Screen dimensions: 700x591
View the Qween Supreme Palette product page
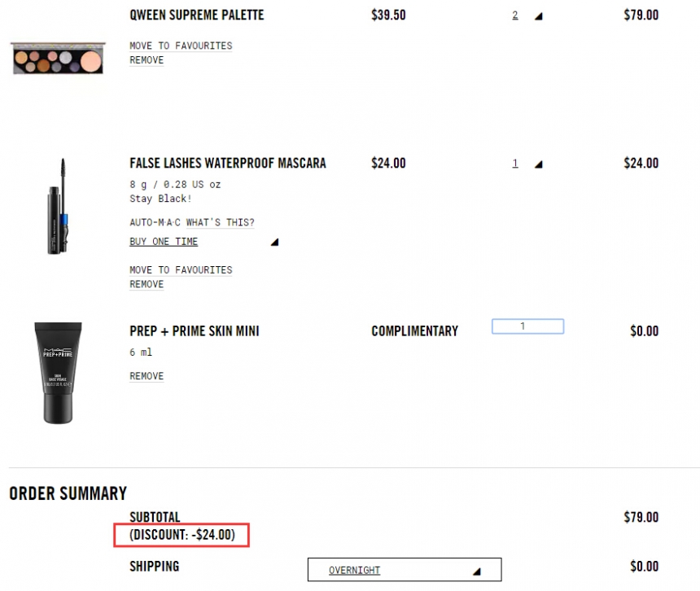pyautogui.click(x=196, y=15)
